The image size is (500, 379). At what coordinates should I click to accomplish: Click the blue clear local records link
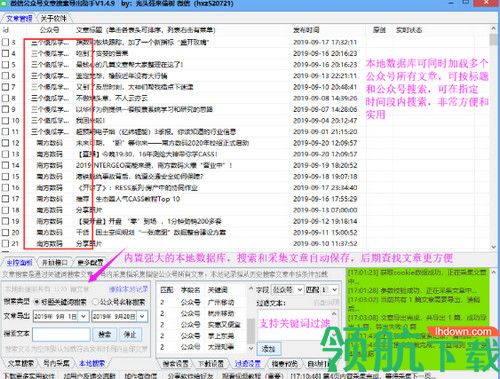128,289
